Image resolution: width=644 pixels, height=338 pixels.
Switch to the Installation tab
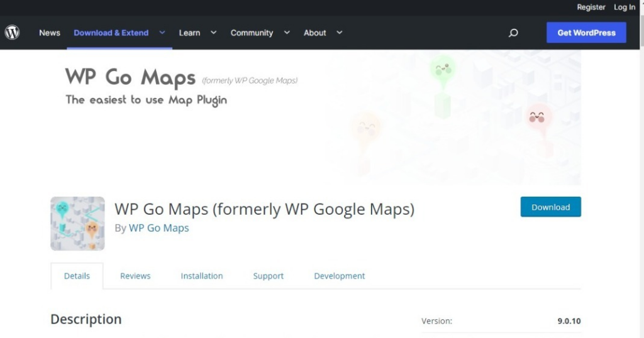[202, 276]
